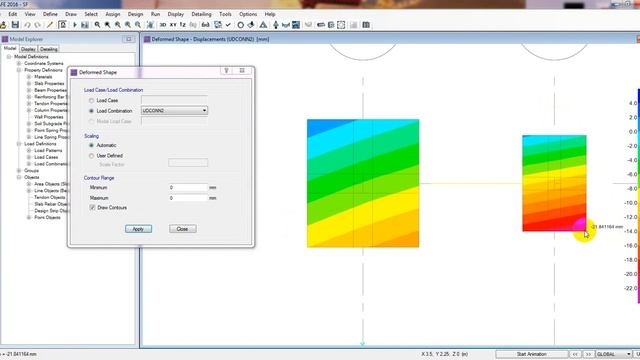Click the show deformed shape triangle icon
Image resolution: width=640 pixels, height=360 pixels.
[263, 25]
